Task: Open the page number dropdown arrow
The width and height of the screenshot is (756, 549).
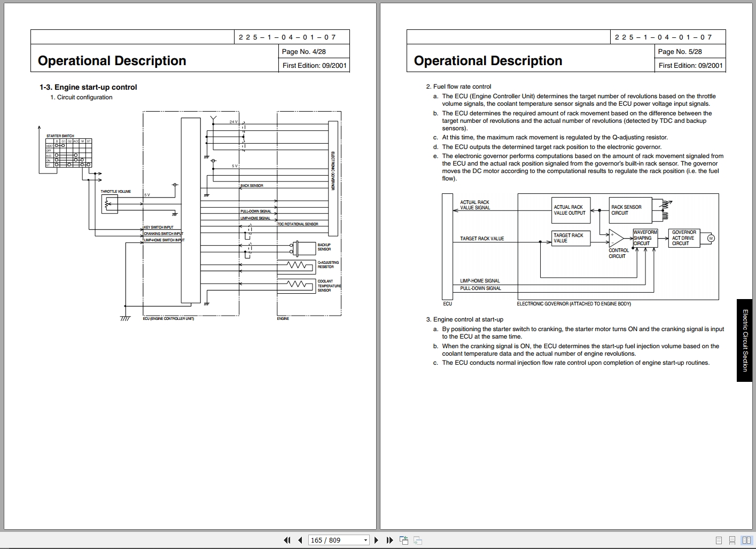Action: (x=365, y=540)
